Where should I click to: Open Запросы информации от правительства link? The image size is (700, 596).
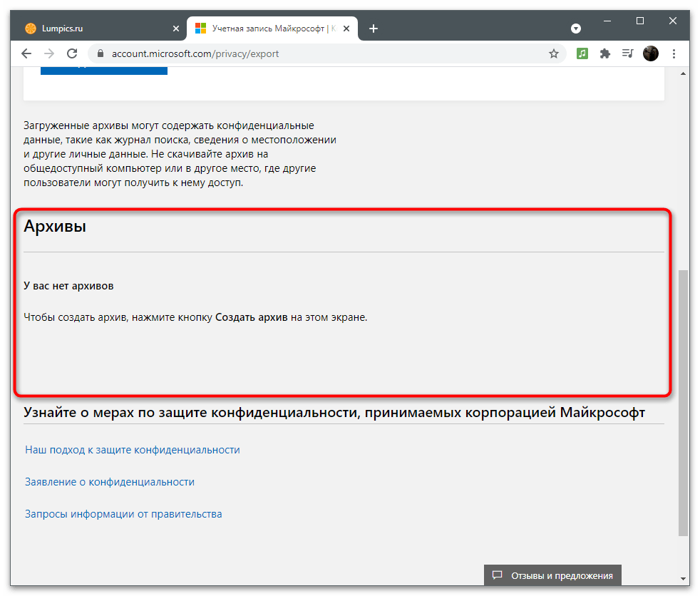click(123, 514)
